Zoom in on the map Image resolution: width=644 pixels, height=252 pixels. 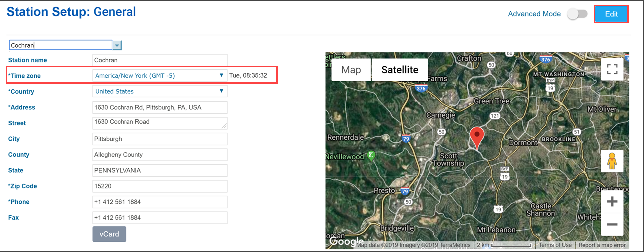pos(612,202)
